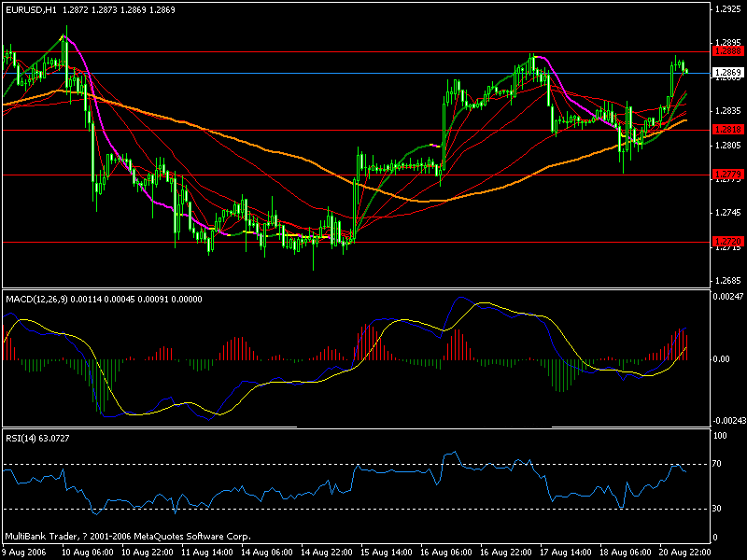Image resolution: width=747 pixels, height=560 pixels.
Task: Click the RSI scale value 70
Action: pos(717,464)
